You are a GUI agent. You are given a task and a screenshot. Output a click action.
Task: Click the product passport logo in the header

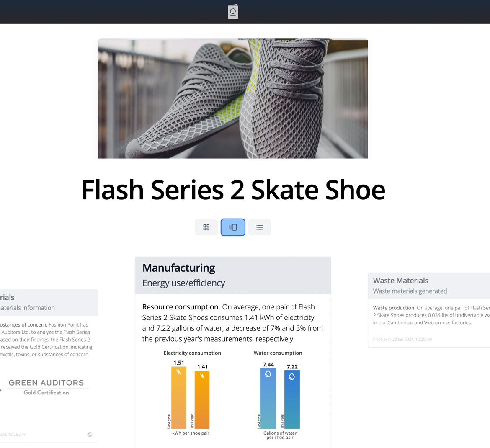[x=233, y=12]
